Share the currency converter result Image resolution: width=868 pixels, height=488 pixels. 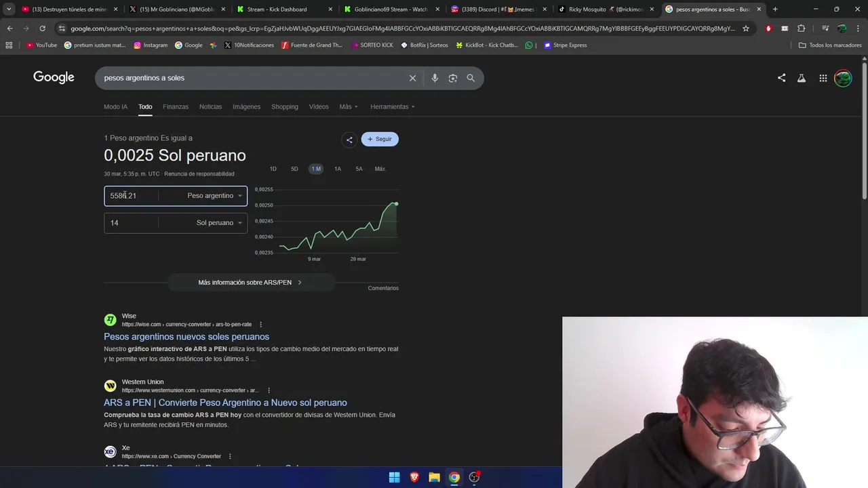pyautogui.click(x=349, y=140)
